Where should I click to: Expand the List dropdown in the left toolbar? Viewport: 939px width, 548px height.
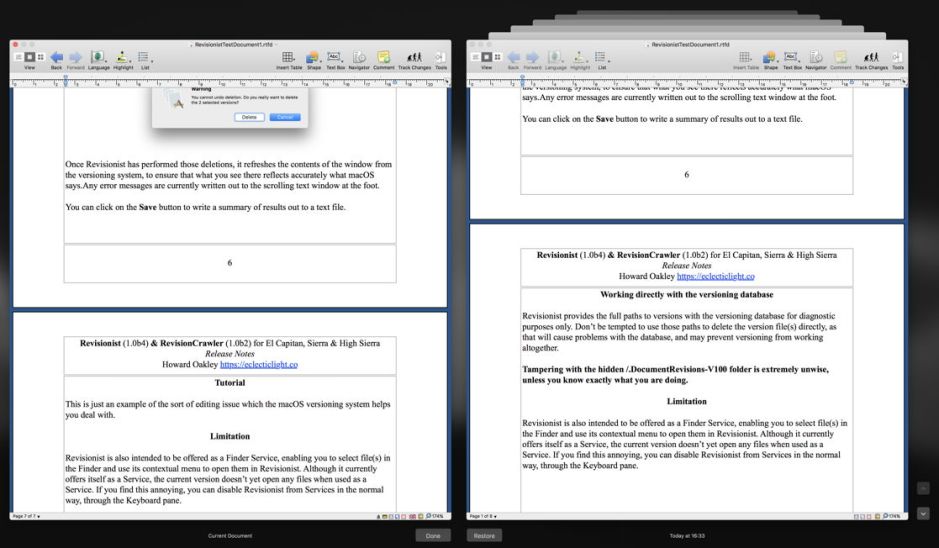[x=144, y=57]
